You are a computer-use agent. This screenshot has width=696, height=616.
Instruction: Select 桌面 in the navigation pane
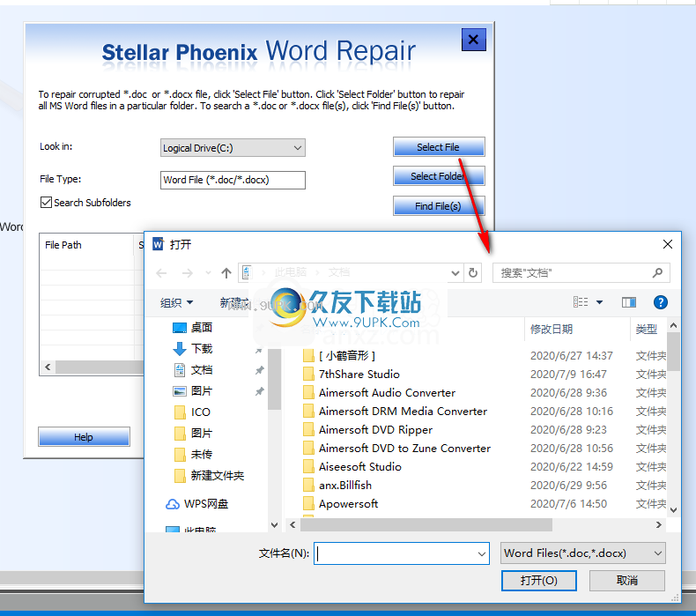tap(202, 328)
